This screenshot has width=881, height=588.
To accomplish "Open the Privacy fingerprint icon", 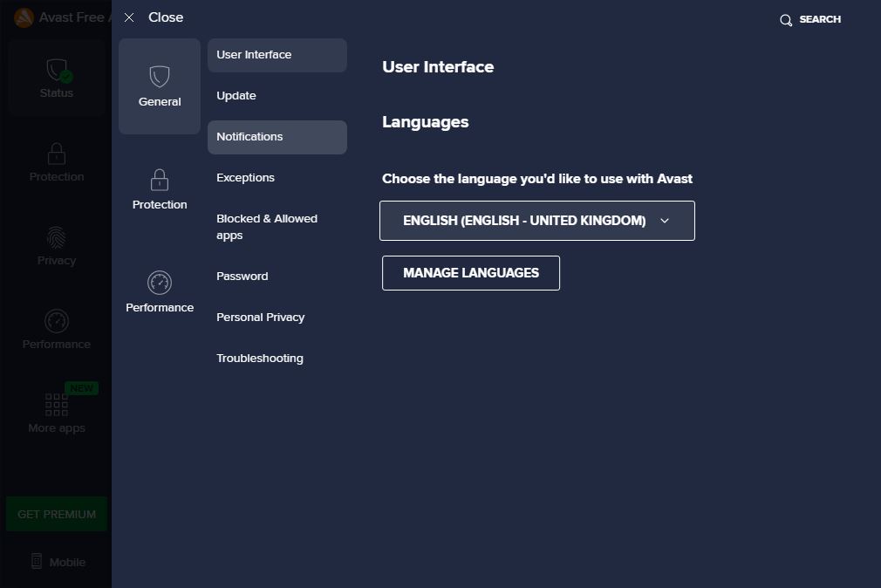I will click(56, 237).
